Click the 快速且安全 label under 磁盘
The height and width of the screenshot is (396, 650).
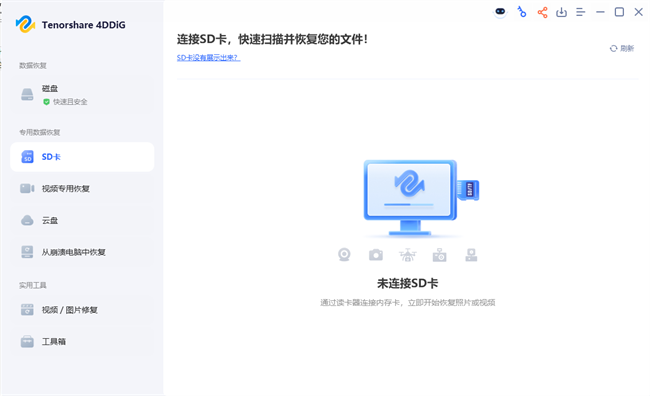pyautogui.click(x=70, y=102)
